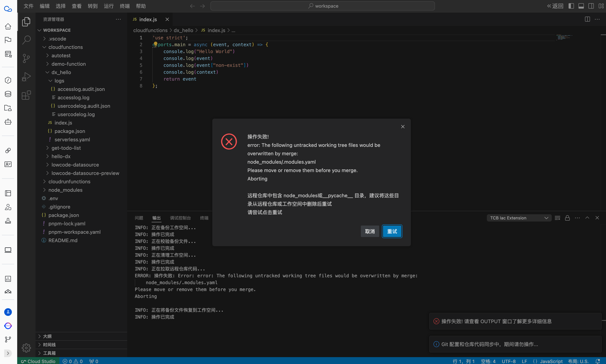Open the 编辑 menu
Viewport: 606px width, 364px height.
pos(45,6)
